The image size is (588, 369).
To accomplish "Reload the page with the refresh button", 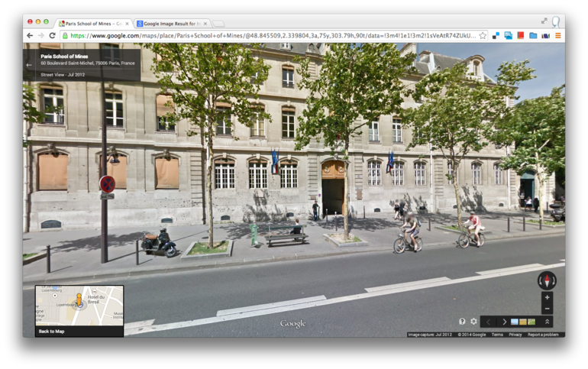I will (52, 35).
